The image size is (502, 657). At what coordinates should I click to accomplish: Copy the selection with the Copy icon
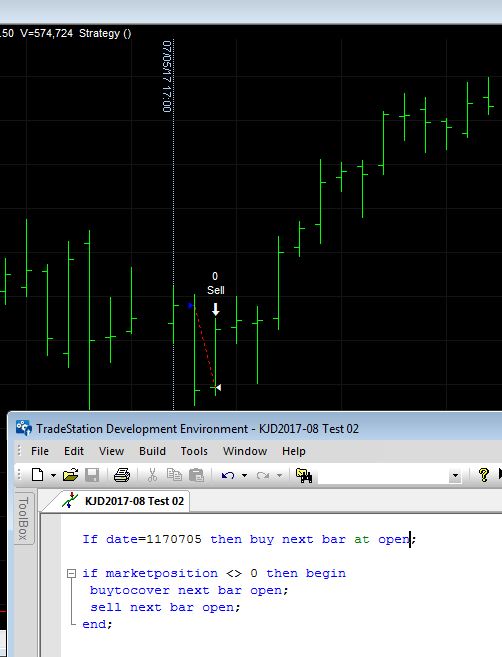[174, 475]
